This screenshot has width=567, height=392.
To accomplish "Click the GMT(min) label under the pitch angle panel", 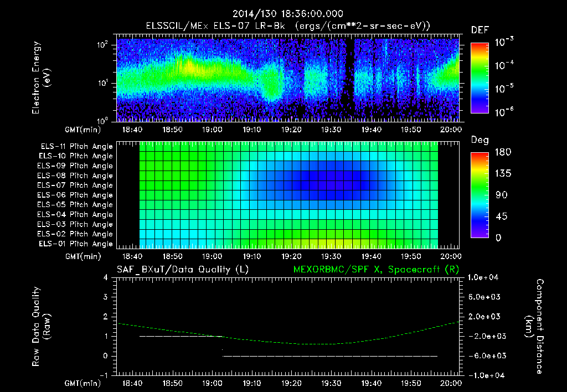I will click(x=83, y=257).
